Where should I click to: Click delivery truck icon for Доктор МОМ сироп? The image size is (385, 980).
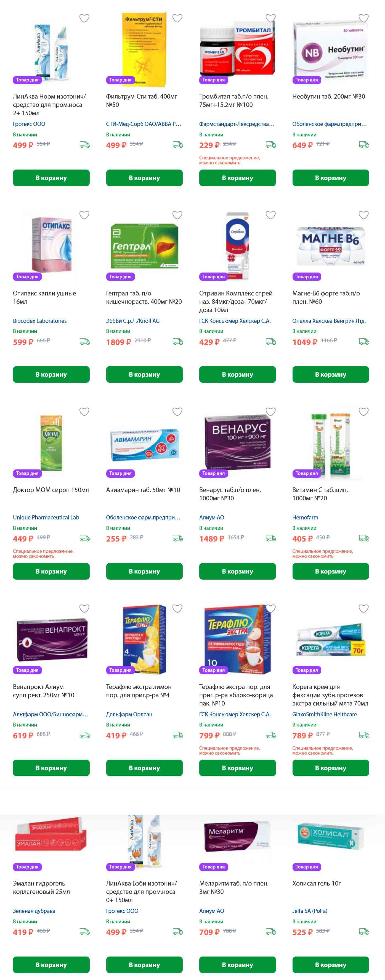[x=84, y=538]
